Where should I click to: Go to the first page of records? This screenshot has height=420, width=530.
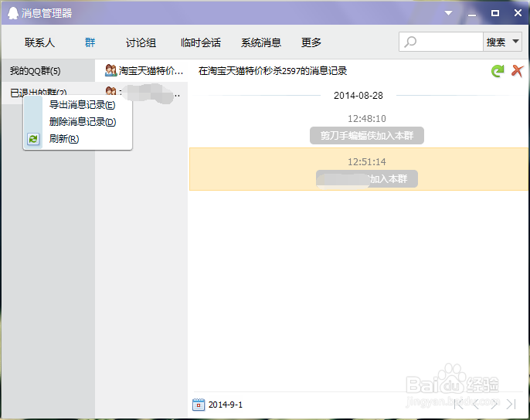tap(458, 404)
